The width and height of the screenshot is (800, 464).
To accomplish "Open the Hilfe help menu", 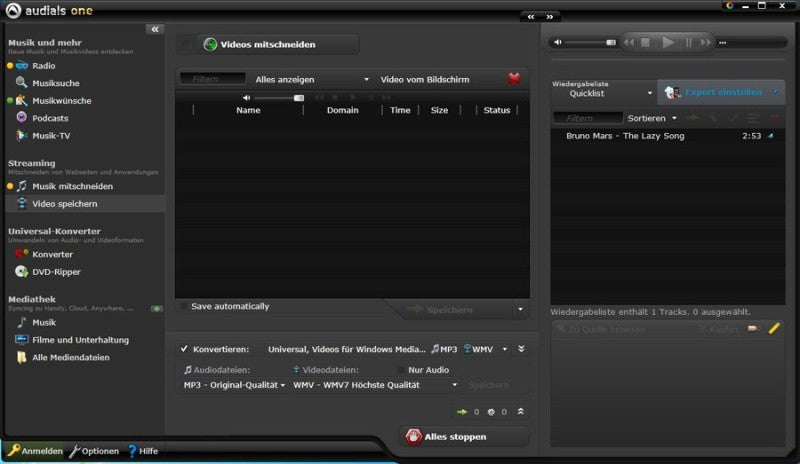I will coord(143,451).
